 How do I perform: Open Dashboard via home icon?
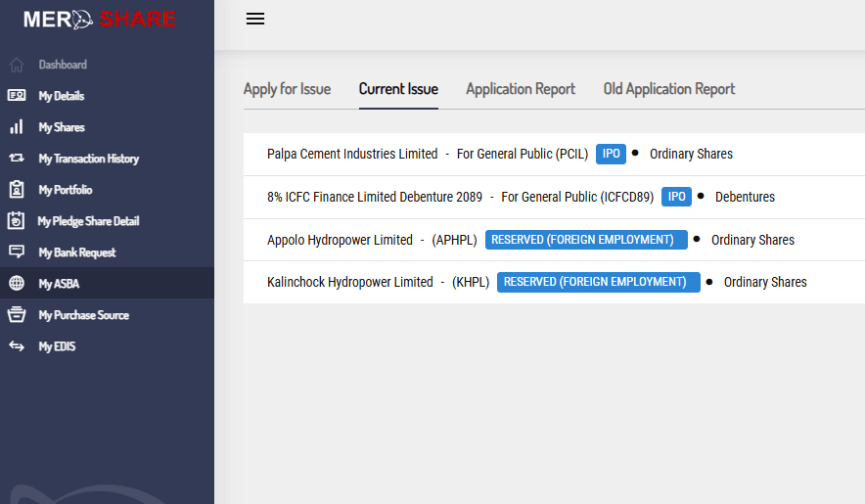coord(16,65)
